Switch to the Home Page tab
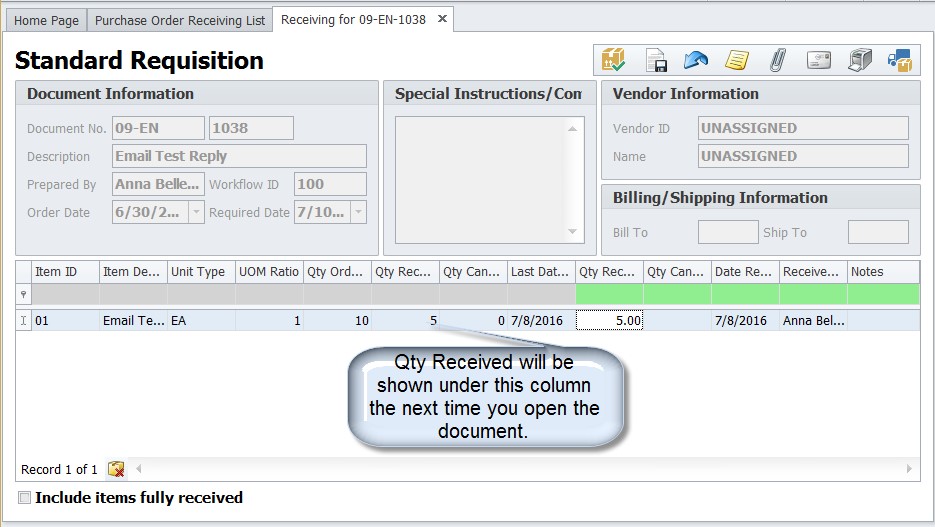The width and height of the screenshot is (935, 527). [46, 20]
